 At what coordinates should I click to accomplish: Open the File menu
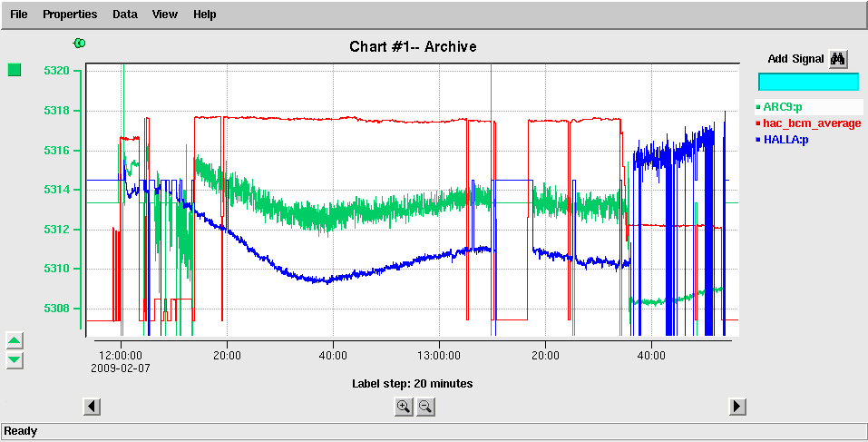tap(18, 15)
